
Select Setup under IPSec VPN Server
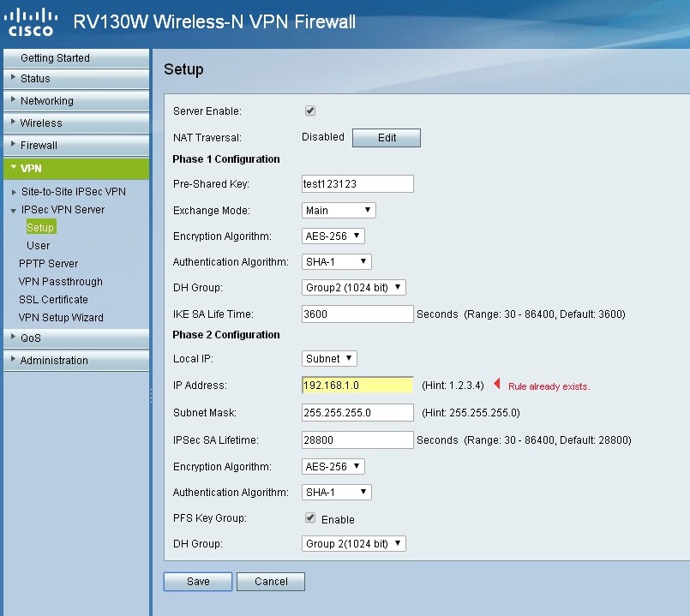pyautogui.click(x=40, y=228)
